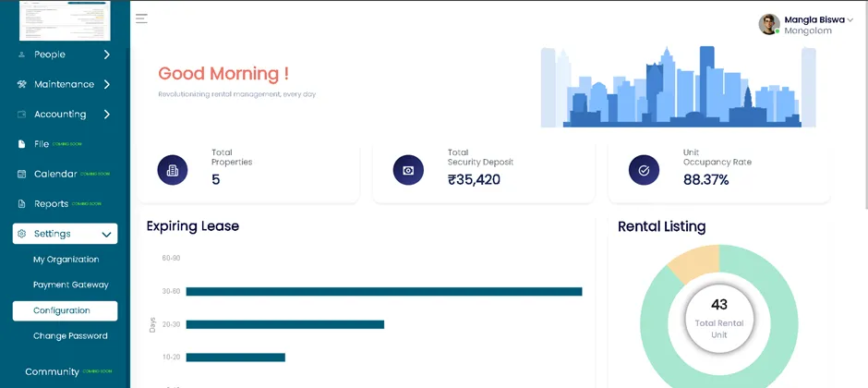Click the ₹35,420 security deposit value
The height and width of the screenshot is (388, 868).
point(474,179)
